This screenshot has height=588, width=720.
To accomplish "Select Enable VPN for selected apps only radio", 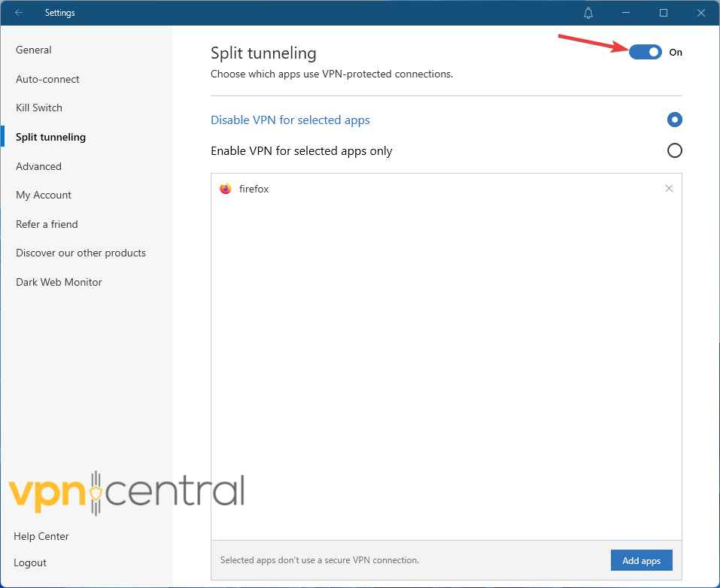I will (x=675, y=150).
